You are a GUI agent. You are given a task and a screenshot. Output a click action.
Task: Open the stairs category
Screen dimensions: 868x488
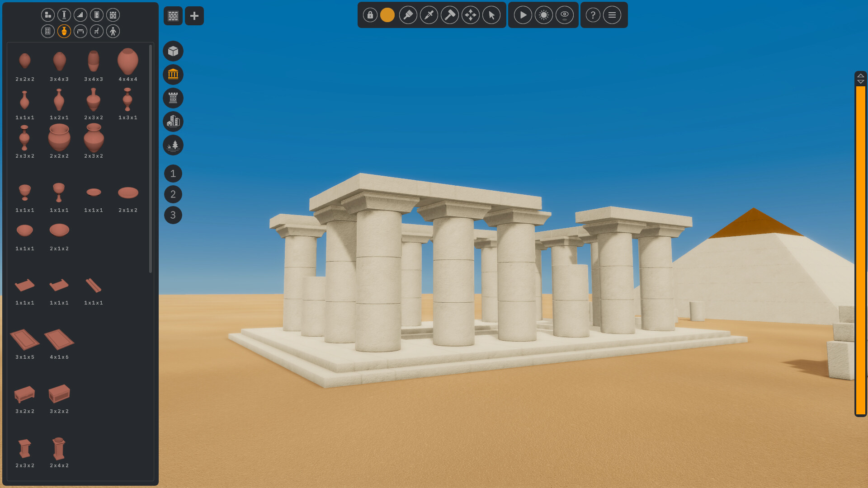pyautogui.click(x=80, y=15)
